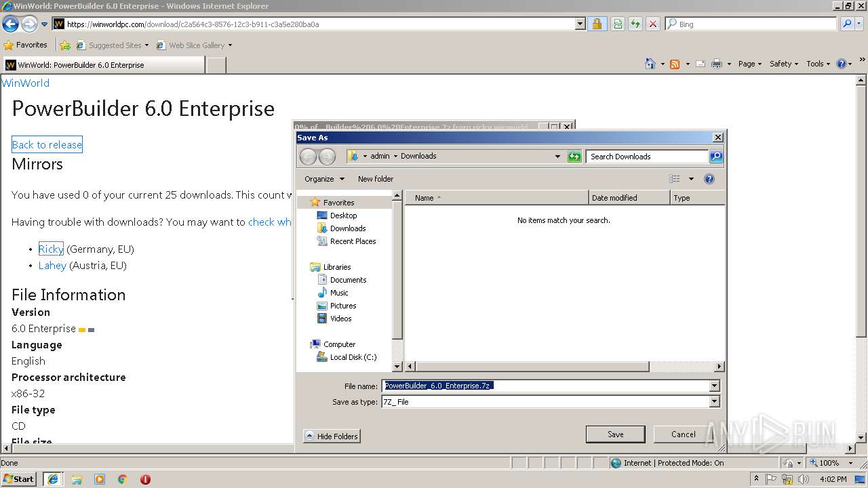This screenshot has height=488, width=868.
Task: Click the Search Downloads magnifier icon
Action: [716, 157]
